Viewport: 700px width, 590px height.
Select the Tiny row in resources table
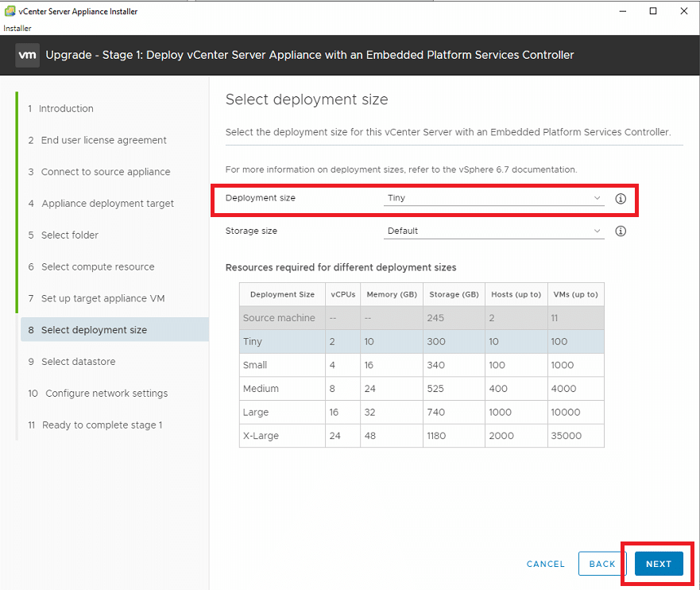pyautogui.click(x=421, y=341)
